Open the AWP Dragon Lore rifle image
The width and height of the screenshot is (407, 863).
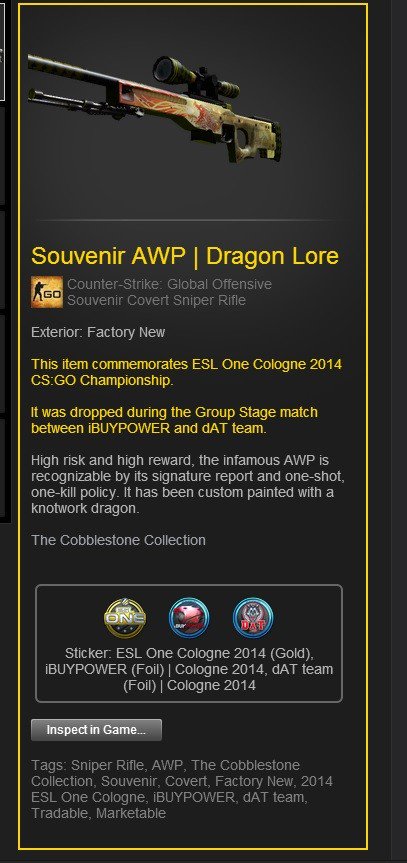click(156, 110)
